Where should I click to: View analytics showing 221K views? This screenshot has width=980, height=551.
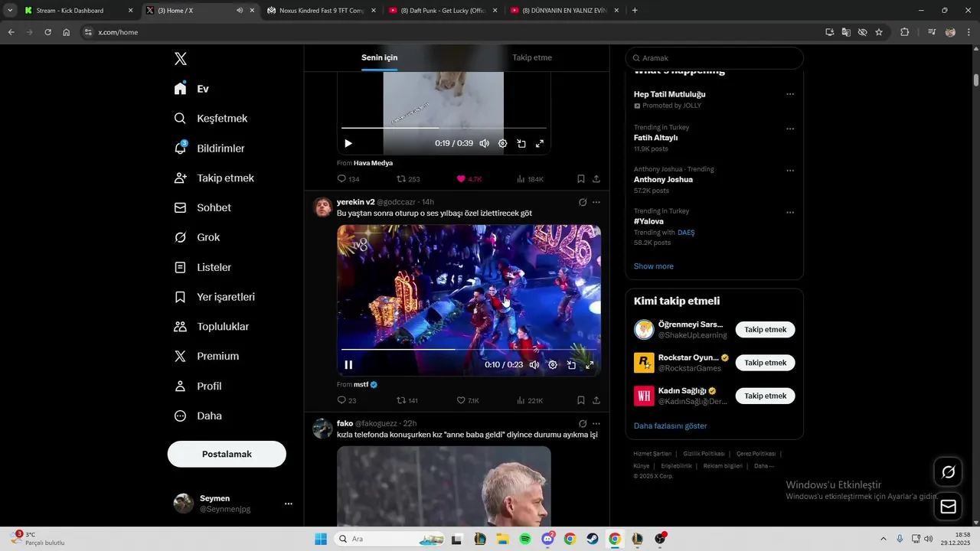pyautogui.click(x=530, y=400)
